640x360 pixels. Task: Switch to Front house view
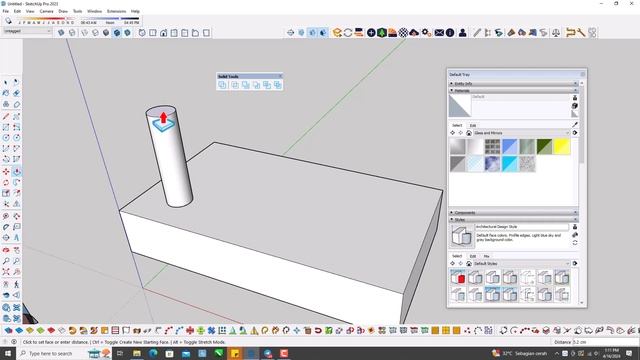click(x=163, y=33)
